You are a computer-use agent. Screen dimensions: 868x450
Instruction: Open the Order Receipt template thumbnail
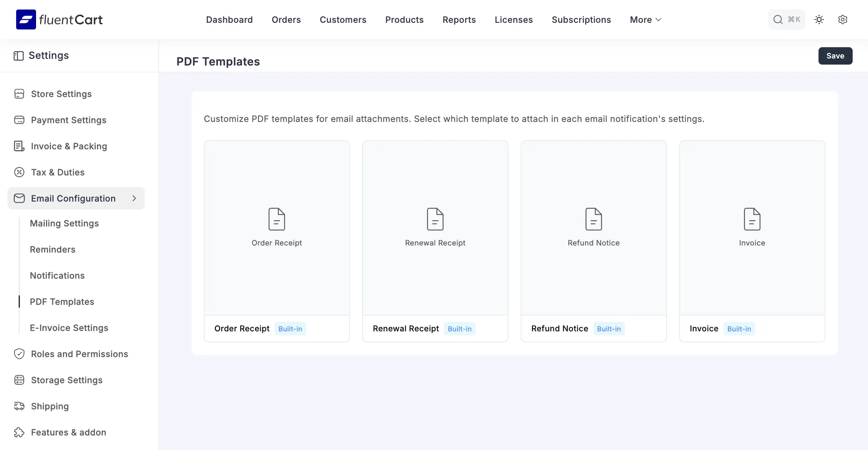coord(277,227)
